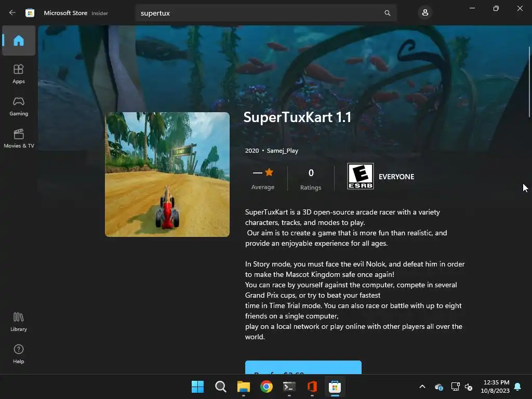Click the ESRB Everyone rating badge
Screen dimensions: 532x399
pos(361,176)
